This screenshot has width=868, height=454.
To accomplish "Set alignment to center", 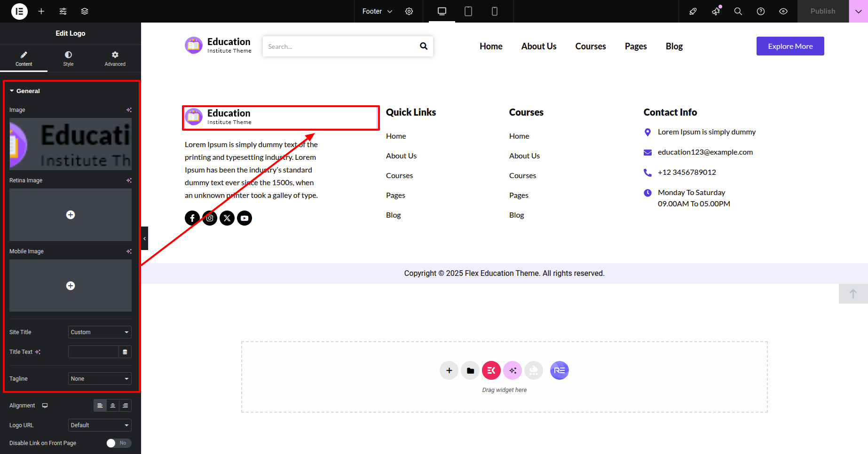I will (113, 406).
